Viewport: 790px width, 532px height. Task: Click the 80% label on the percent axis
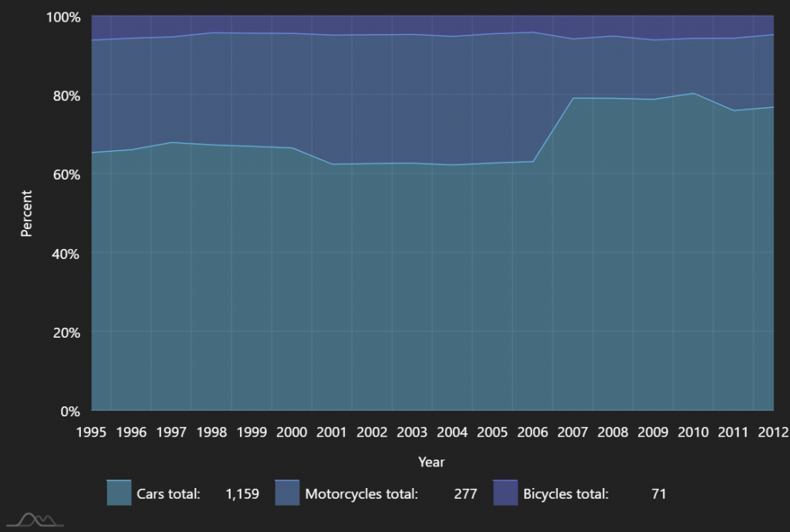67,96
